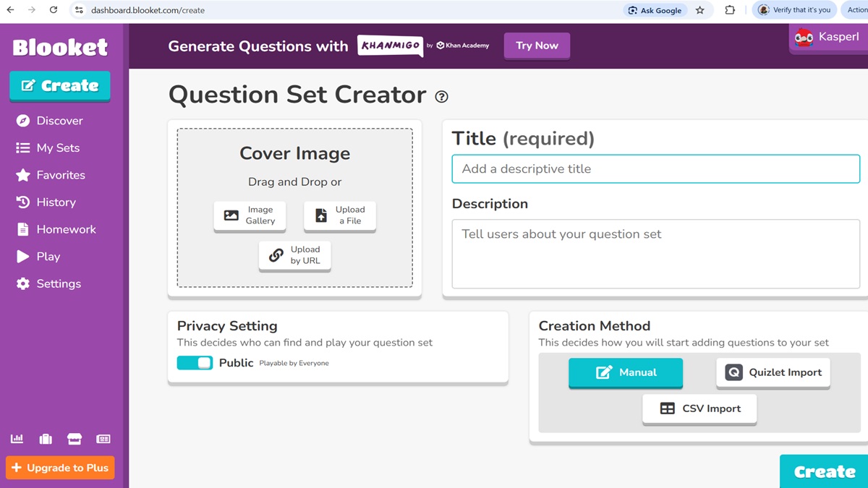Open the browser extensions puzzle icon
The width and height of the screenshot is (868, 488).
[x=730, y=10]
